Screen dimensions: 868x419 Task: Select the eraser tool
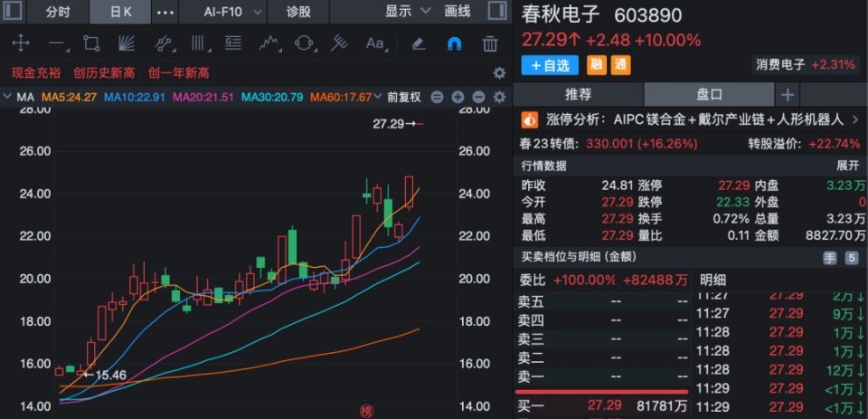(x=419, y=43)
